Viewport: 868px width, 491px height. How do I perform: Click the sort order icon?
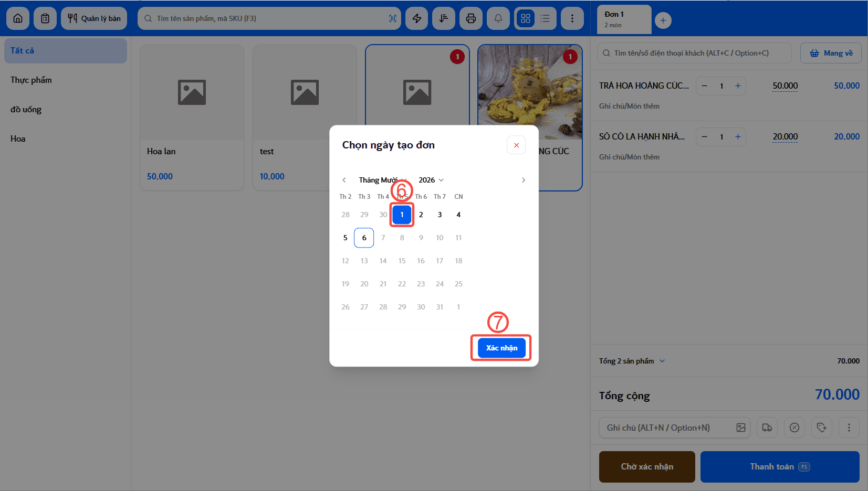tap(444, 18)
